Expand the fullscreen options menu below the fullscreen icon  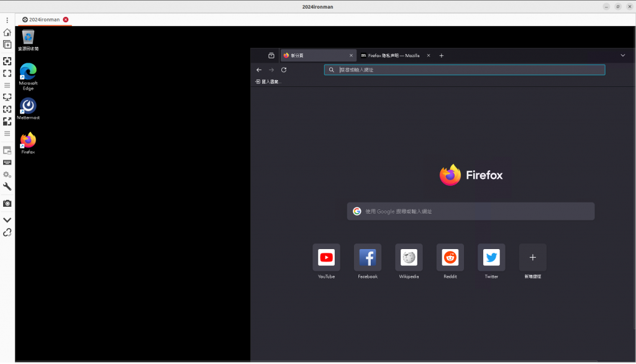[x=7, y=85]
